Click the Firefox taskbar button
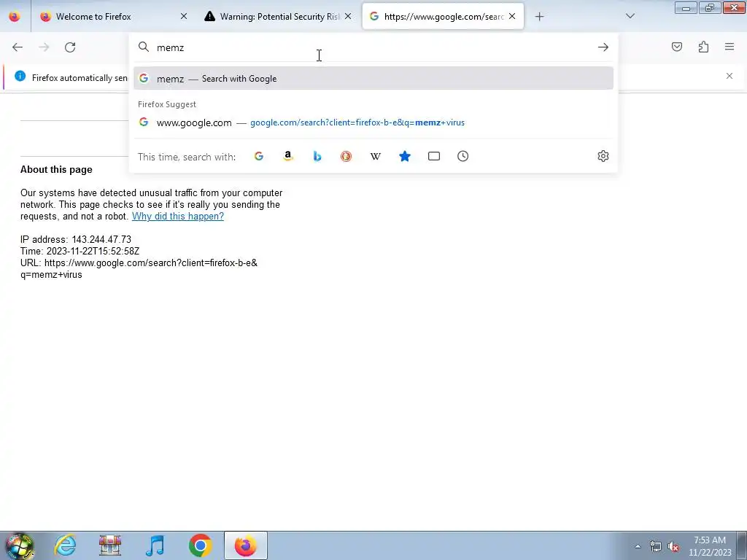 [246, 545]
